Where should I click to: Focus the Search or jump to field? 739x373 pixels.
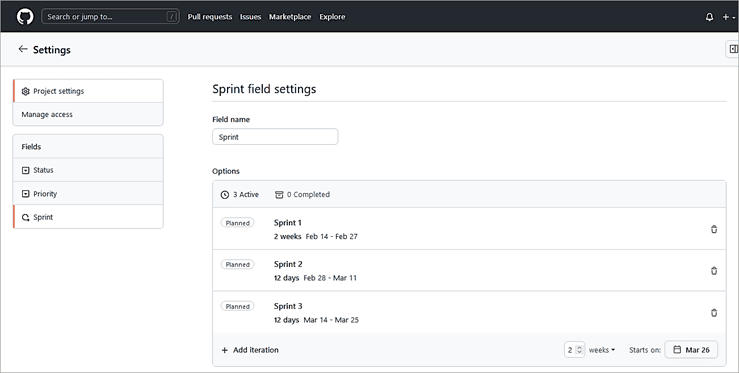click(x=110, y=17)
